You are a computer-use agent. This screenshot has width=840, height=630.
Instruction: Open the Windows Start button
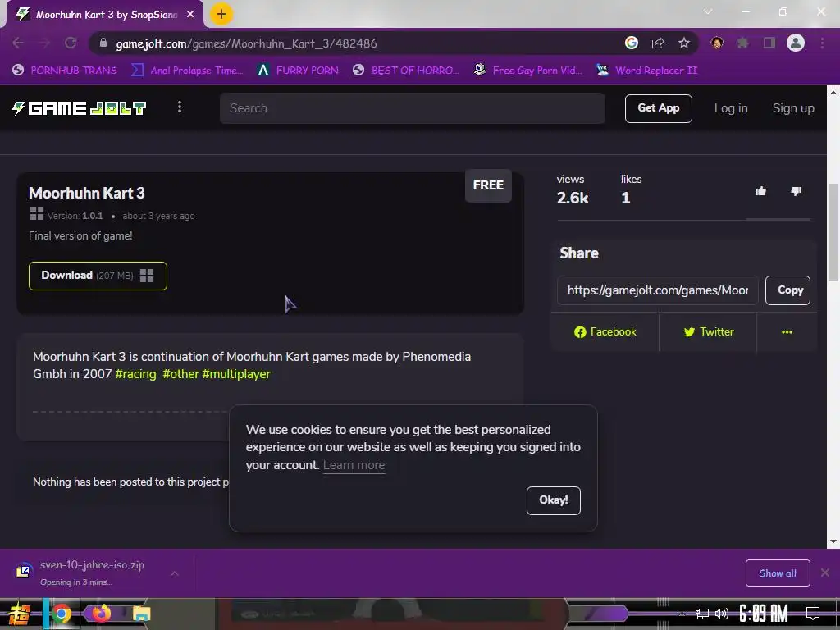click(x=20, y=614)
